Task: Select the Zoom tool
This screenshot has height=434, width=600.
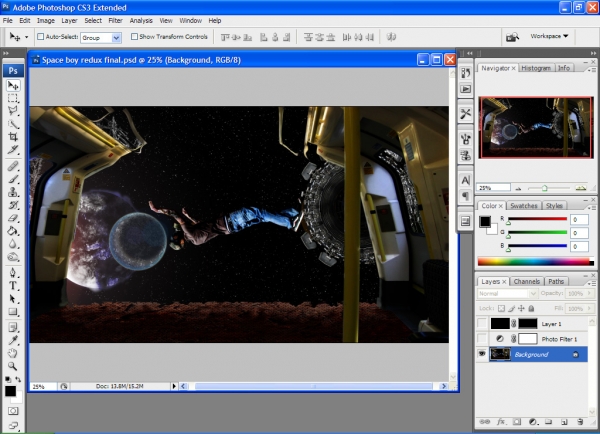Action: pos(13,366)
